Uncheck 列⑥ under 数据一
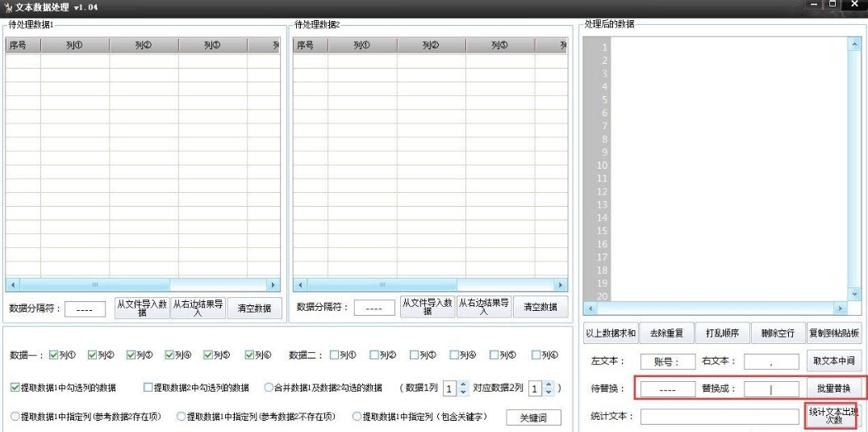This screenshot has width=868, height=432. [x=249, y=355]
